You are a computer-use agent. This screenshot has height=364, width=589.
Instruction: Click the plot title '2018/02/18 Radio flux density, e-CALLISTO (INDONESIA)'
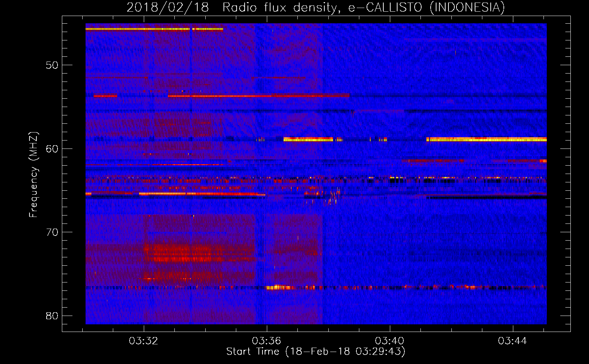click(x=316, y=7)
